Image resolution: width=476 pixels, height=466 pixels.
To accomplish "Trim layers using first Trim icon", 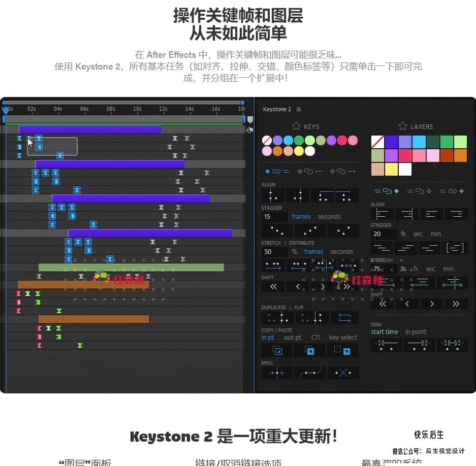I will (386, 346).
